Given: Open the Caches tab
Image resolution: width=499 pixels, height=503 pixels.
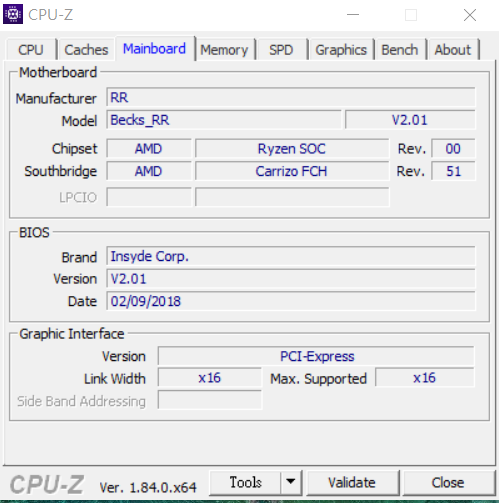Looking at the screenshot, I should tap(86, 50).
